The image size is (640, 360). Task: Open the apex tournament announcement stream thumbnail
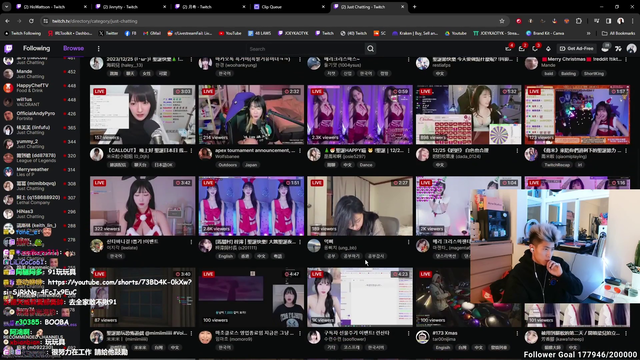[x=251, y=115]
